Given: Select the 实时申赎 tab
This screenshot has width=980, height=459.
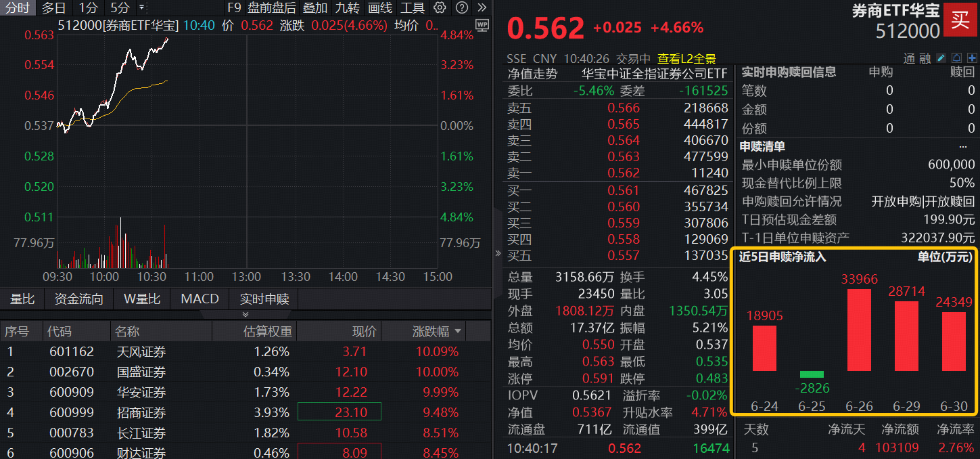Looking at the screenshot, I should (x=264, y=299).
